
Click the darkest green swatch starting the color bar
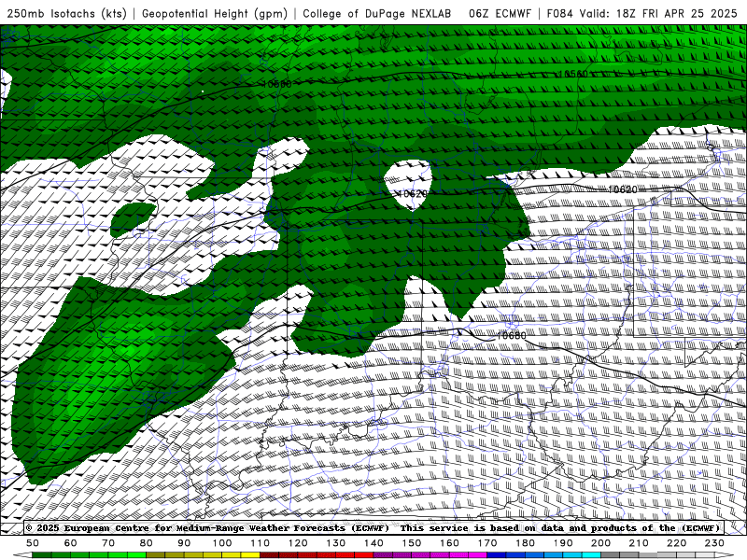[x=42, y=555]
